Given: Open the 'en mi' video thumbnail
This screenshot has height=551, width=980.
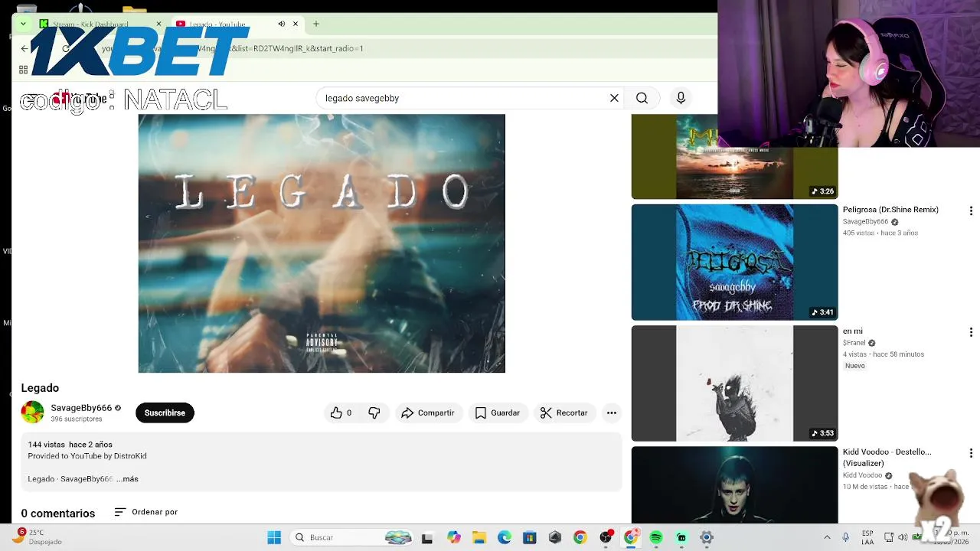Looking at the screenshot, I should coord(735,383).
